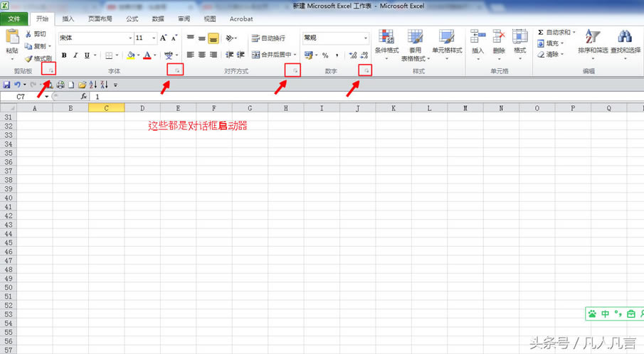Open the Clear (清除) menu
644x354 pixels.
(550, 54)
